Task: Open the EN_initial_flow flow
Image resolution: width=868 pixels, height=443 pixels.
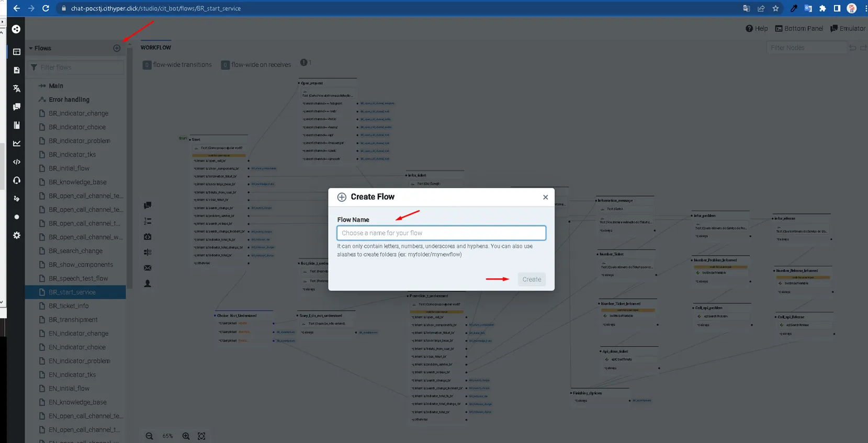Action: [69, 389]
